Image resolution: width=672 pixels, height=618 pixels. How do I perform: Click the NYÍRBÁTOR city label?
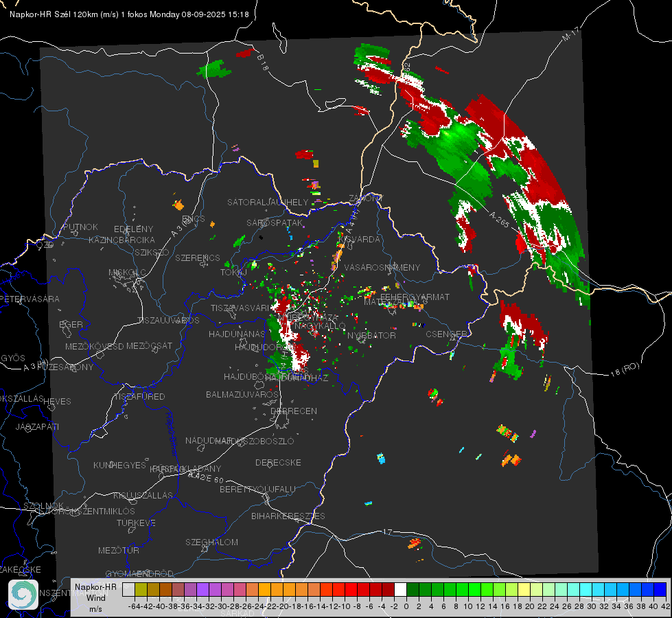(x=371, y=335)
